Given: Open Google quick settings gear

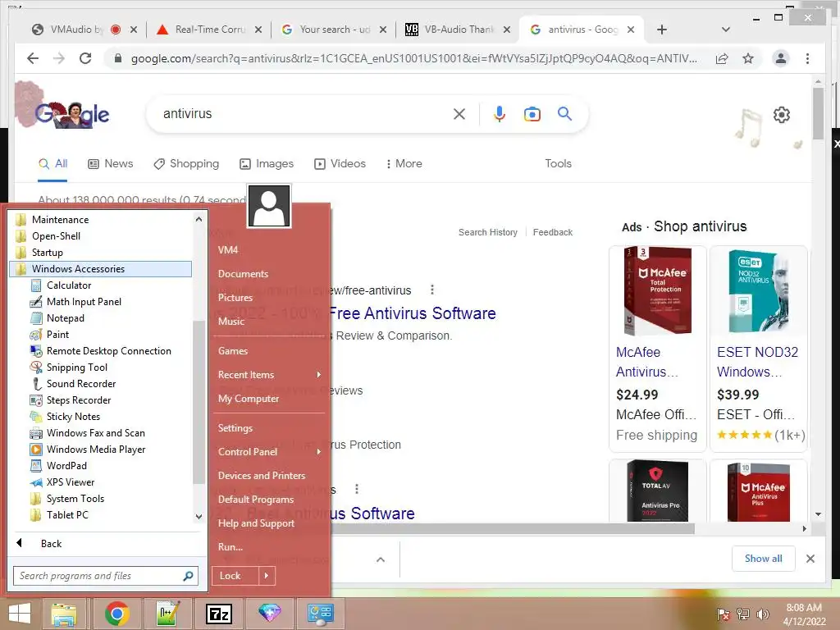Looking at the screenshot, I should coord(782,115).
